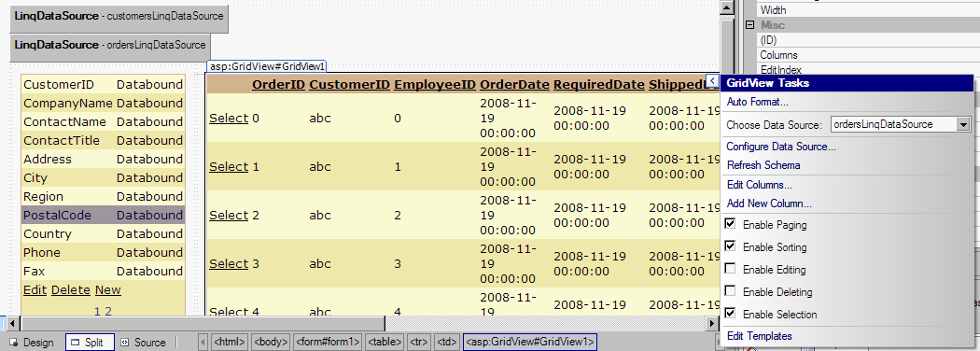Toggle Enable Paging checkbox
Viewport: 980px width, 351px height.
point(729,224)
